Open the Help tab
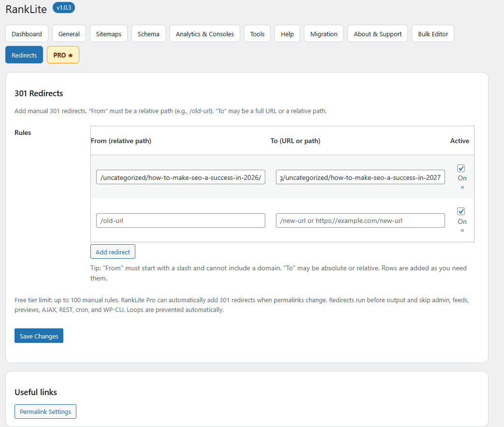 287,34
